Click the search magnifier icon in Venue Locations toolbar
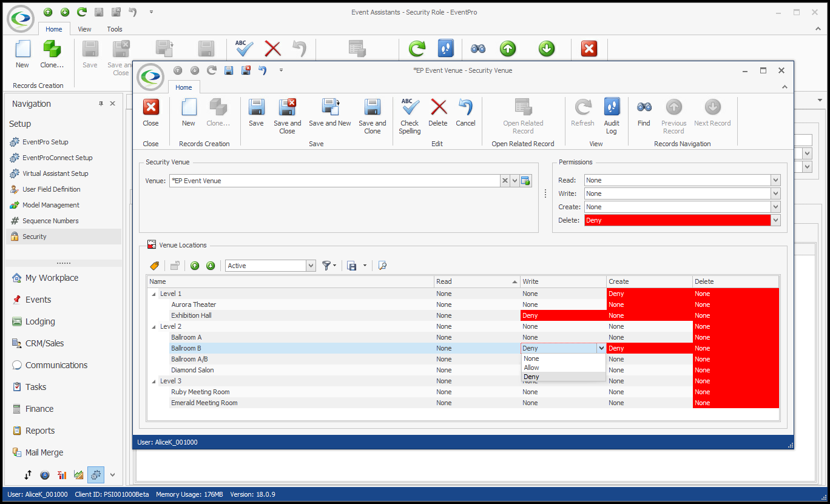 coord(382,266)
